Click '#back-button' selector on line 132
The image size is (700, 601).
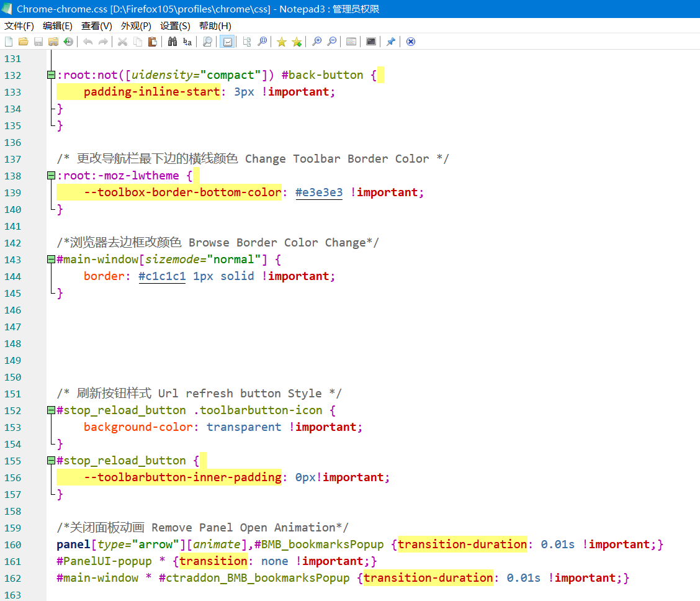(322, 75)
